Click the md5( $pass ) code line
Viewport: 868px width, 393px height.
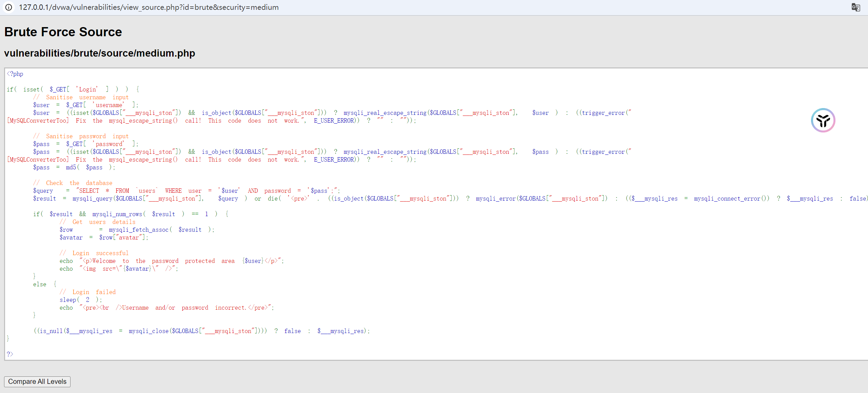click(x=74, y=167)
